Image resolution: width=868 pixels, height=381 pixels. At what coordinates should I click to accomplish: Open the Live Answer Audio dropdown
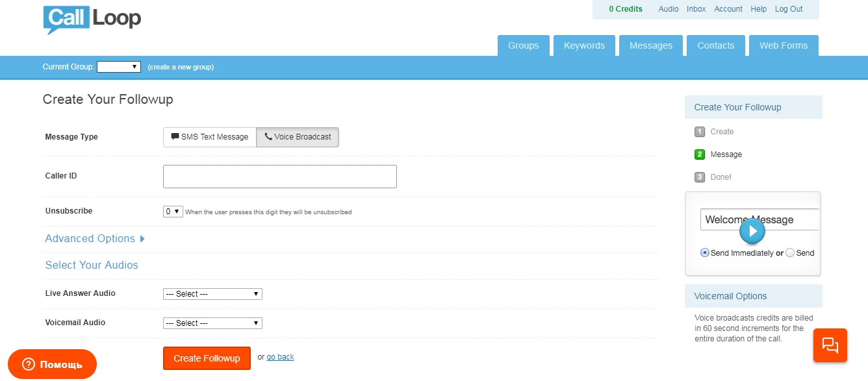click(212, 294)
